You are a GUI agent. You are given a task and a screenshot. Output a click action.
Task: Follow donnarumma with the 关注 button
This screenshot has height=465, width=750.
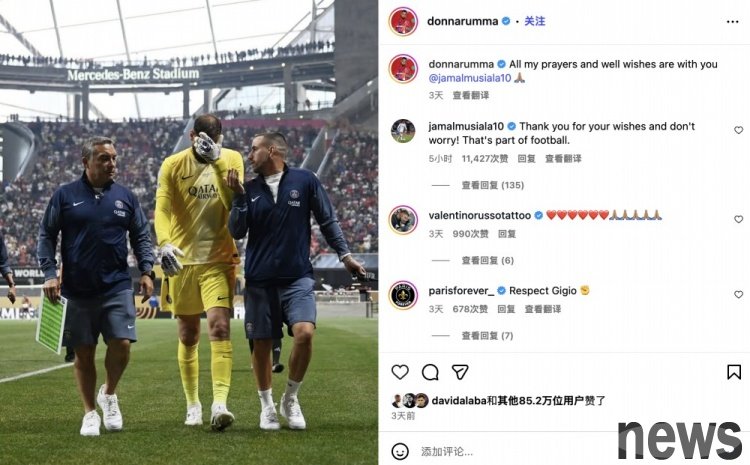(535, 21)
